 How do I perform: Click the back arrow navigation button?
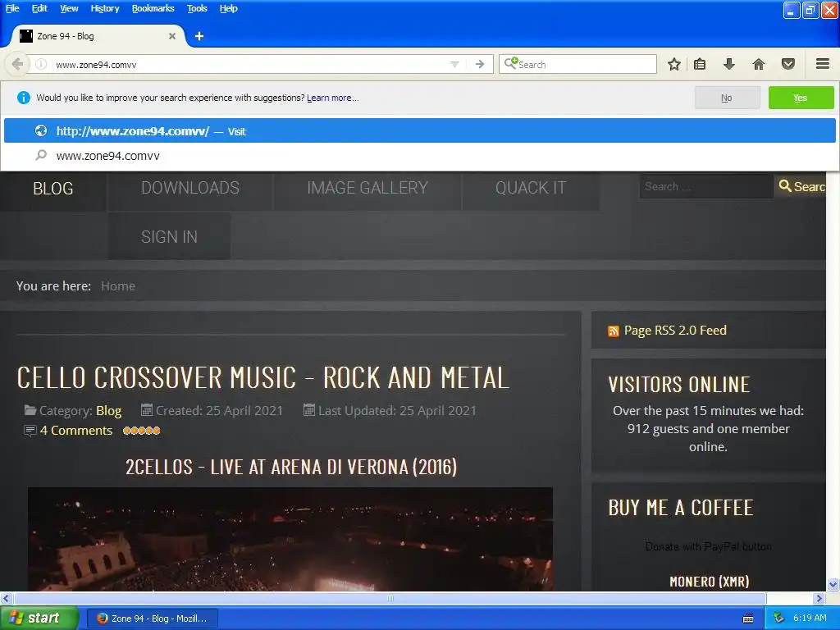pyautogui.click(x=17, y=64)
